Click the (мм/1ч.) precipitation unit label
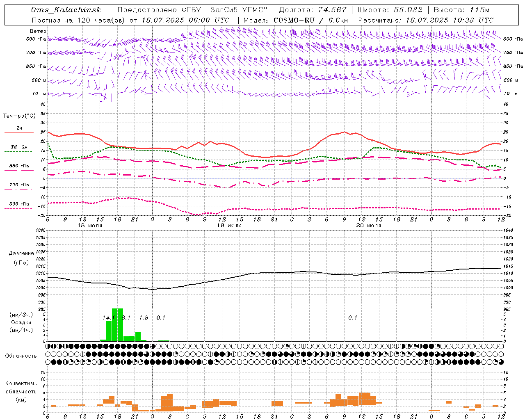Viewport: 525px width, 420px height. point(21,330)
